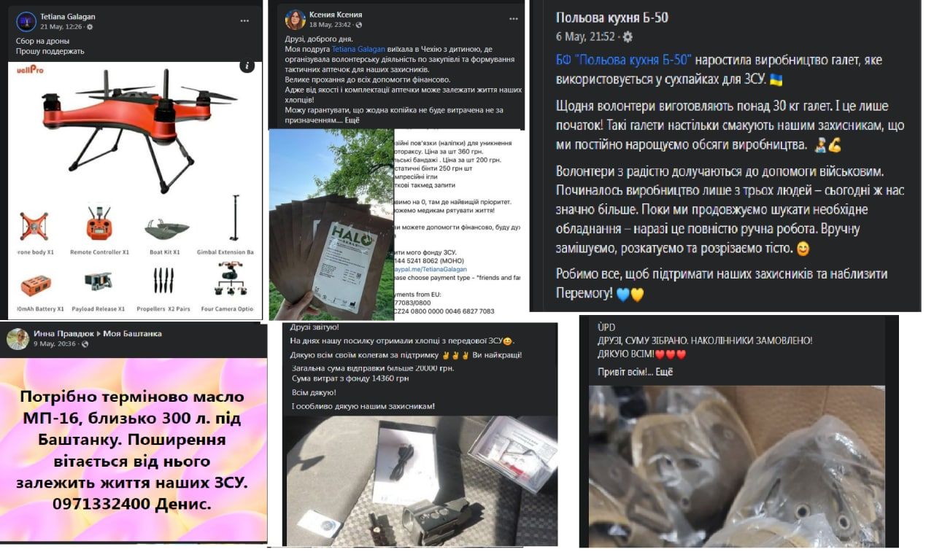Select the Boat Kit X1 thumbnail
The image size is (934, 560).
coord(165,228)
